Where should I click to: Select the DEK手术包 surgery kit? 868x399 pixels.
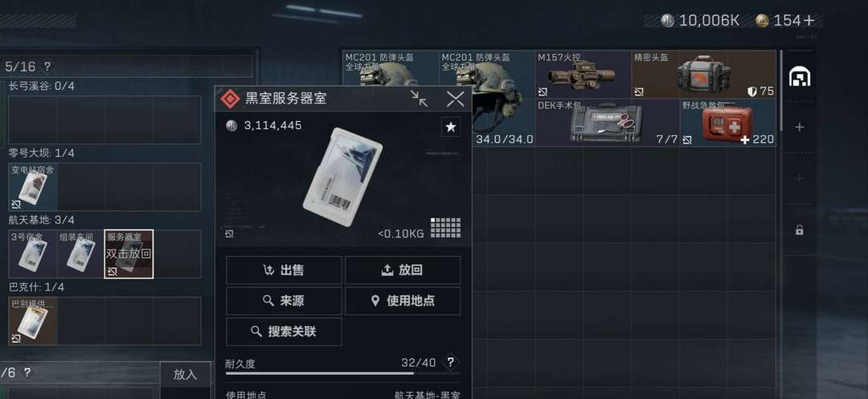608,123
